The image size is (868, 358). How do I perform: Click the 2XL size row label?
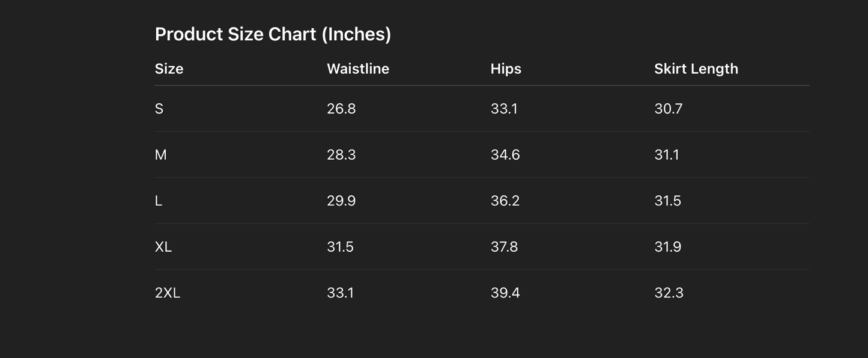click(168, 293)
